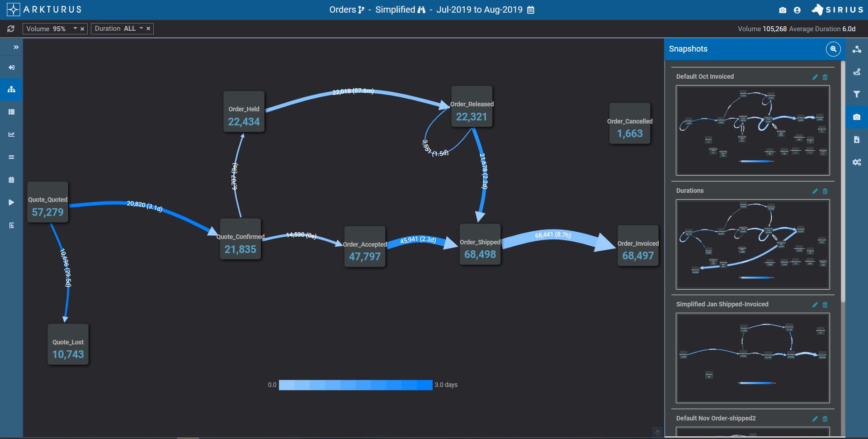Viewport: 868px width, 439px height.
Task: Open settings via gears icon in right sidebar
Action: click(857, 162)
